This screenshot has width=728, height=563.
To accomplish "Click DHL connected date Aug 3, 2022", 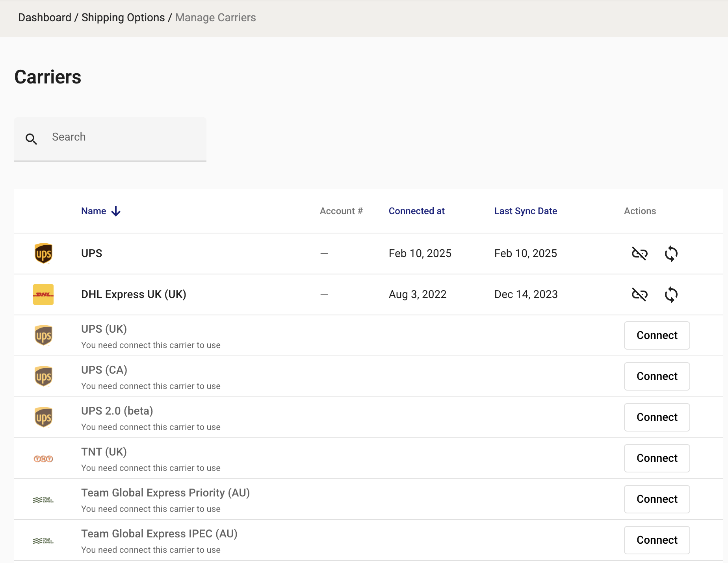I will [x=418, y=294].
